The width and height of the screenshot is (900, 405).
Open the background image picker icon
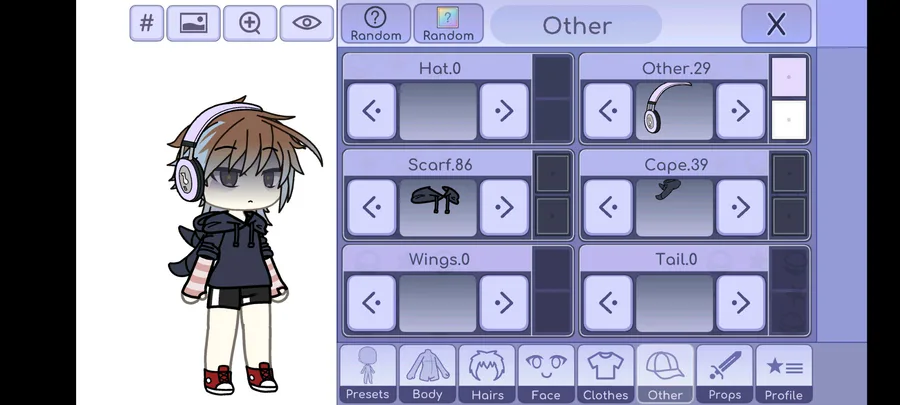click(193, 24)
